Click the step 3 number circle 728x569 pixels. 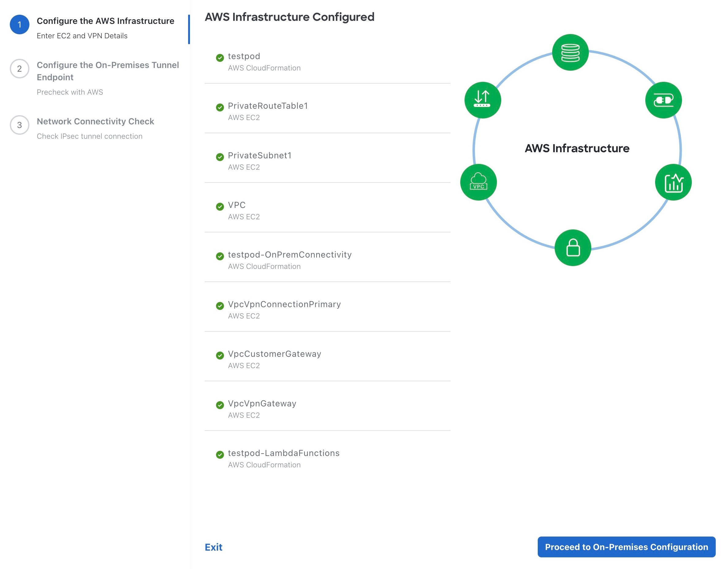(19, 125)
